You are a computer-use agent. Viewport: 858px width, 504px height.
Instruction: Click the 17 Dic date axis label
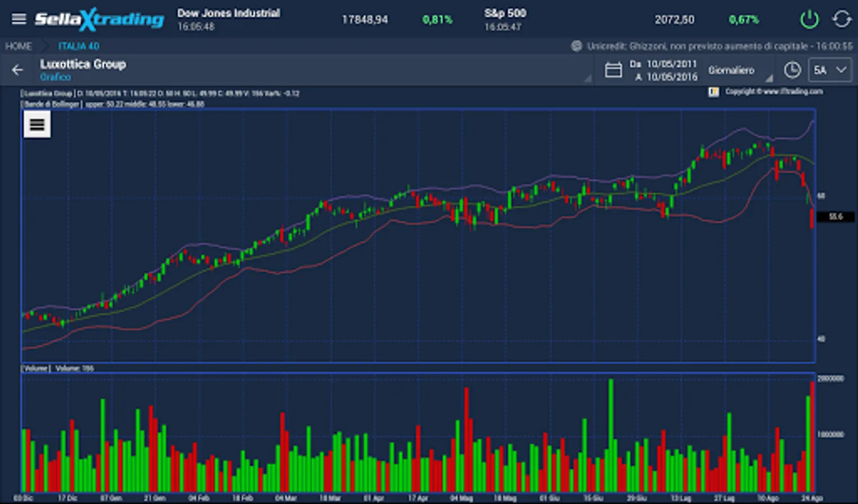tap(68, 498)
